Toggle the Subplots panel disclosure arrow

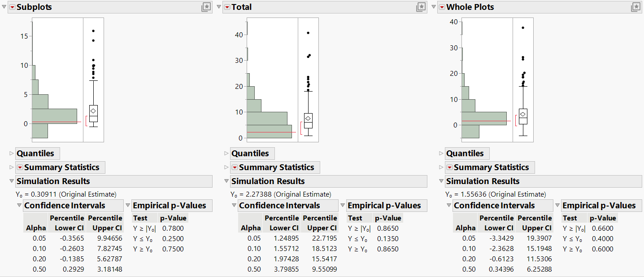(x=4, y=7)
